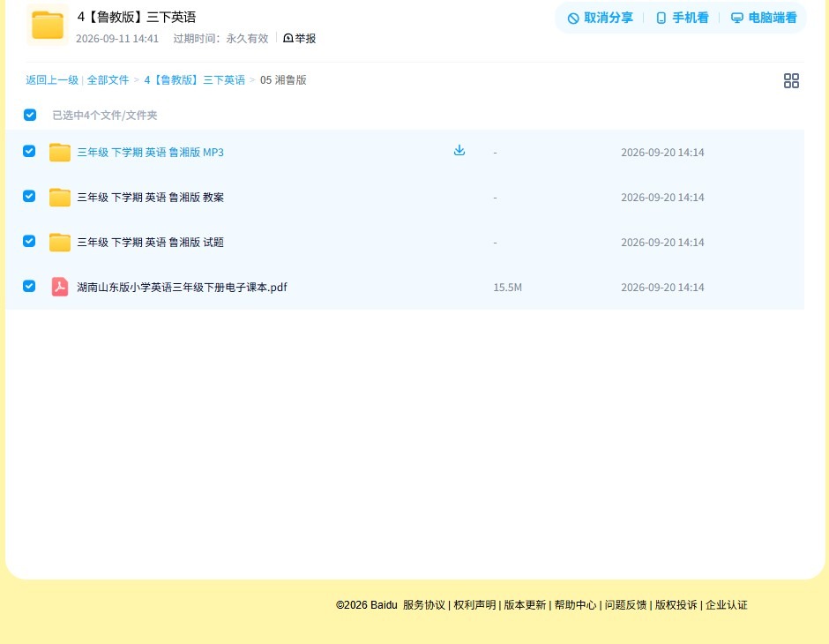Screen dimensions: 829x644
Task: Download the 鲁湘版 MP3 folder
Action: click(x=459, y=151)
